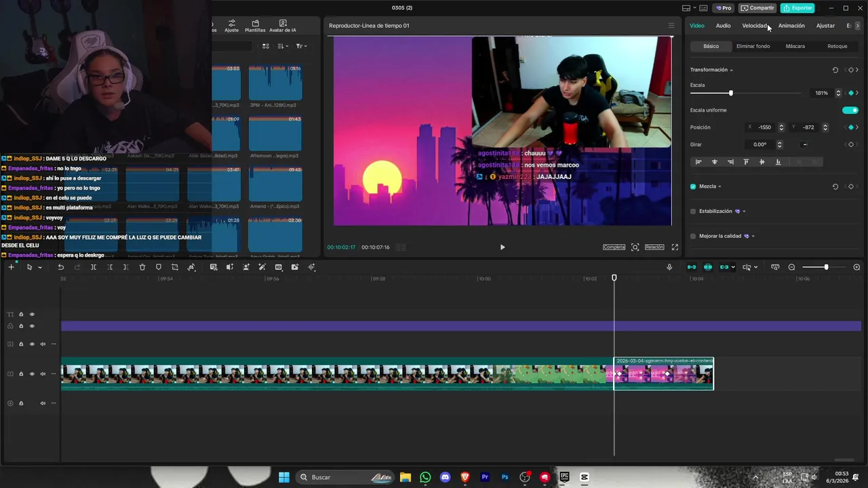The height and width of the screenshot is (488, 868).
Task: Open Avatar de IA panel
Action: 283,26
